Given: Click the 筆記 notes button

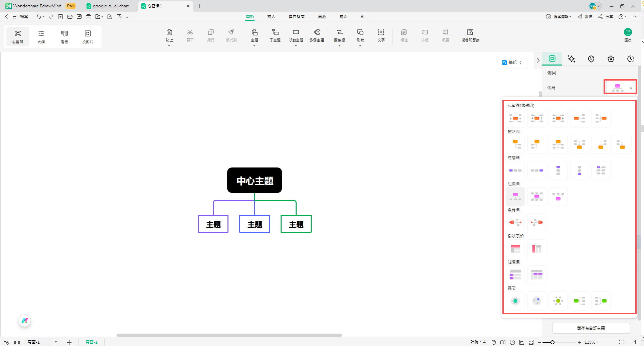Looking at the screenshot, I should click(x=512, y=63).
